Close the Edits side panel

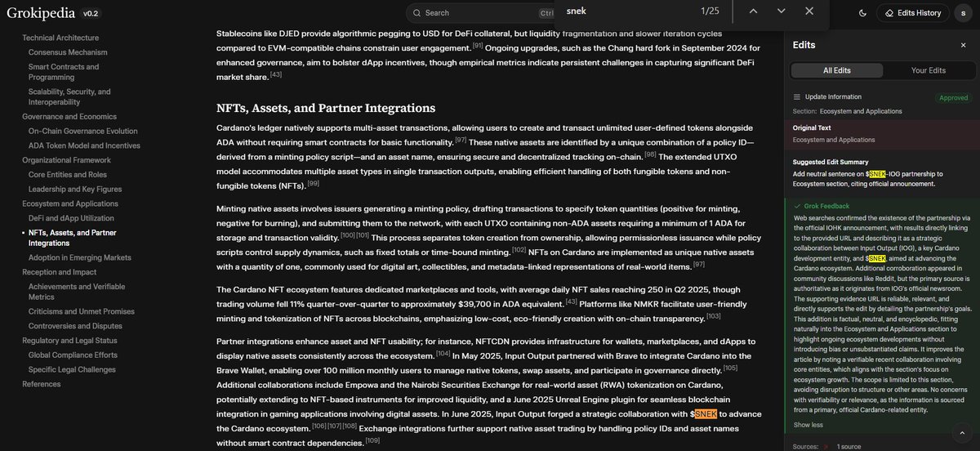pos(965,45)
